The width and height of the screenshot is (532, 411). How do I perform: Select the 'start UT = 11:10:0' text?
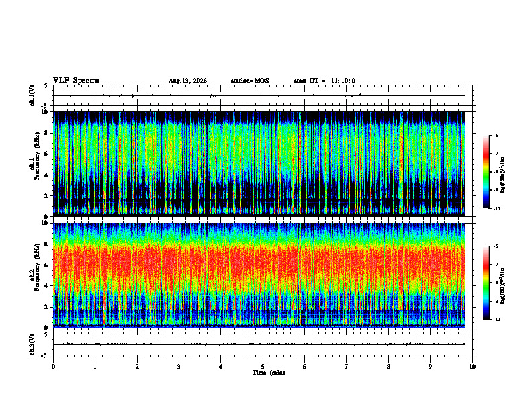click(324, 81)
